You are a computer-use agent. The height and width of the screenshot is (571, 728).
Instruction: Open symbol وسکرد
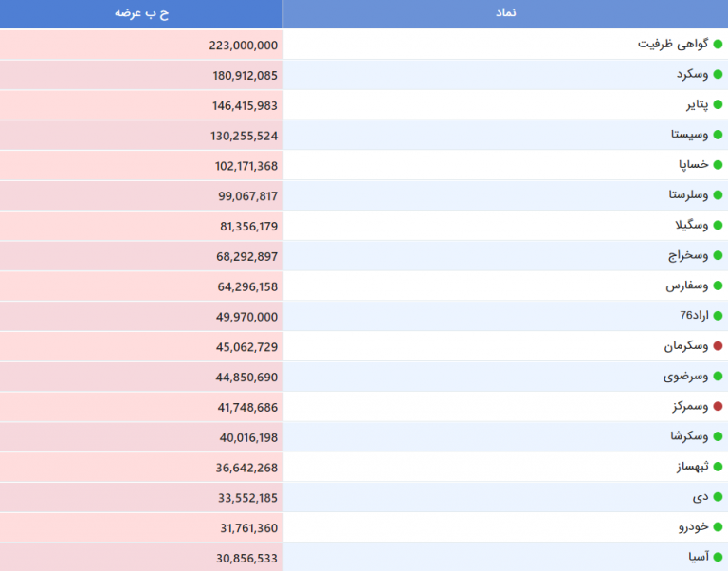[692, 75]
